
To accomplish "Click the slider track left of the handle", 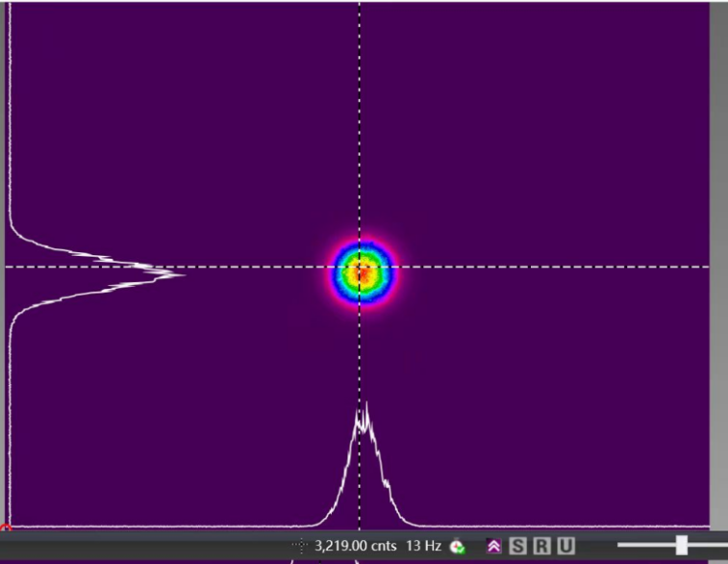I will click(644, 546).
